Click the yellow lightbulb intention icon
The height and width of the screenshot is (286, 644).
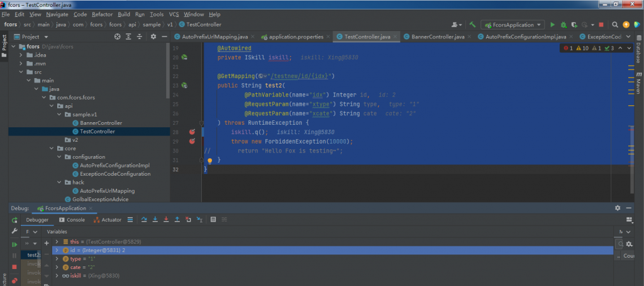click(x=210, y=161)
